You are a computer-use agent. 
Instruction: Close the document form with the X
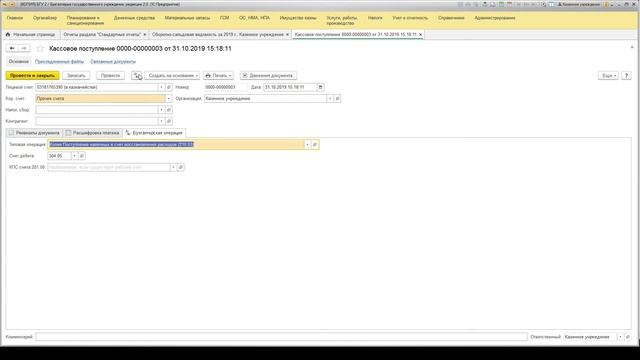point(632,48)
